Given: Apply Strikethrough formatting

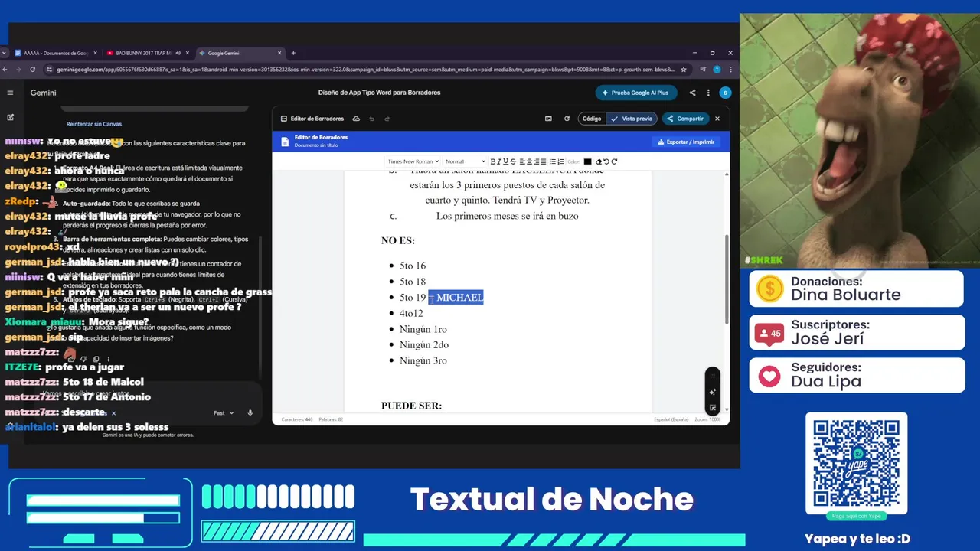Looking at the screenshot, I should coord(513,161).
